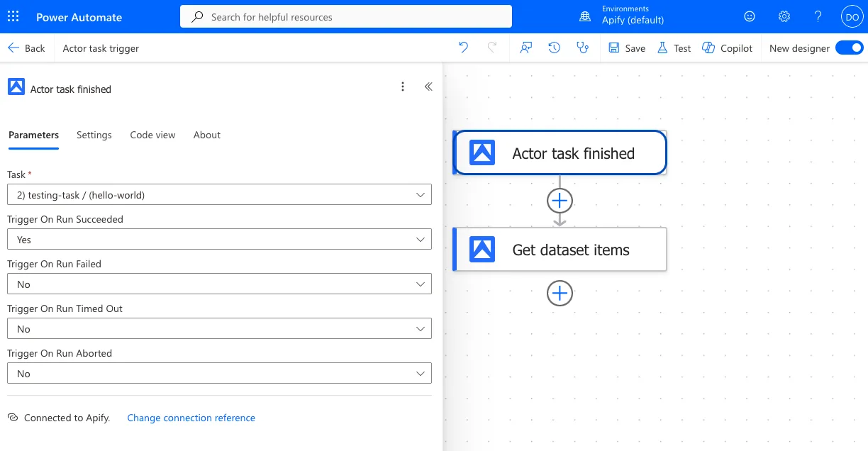Open Trigger On Run Timed Out dropdown
Image resolution: width=868 pixels, height=451 pixels.
219,328
